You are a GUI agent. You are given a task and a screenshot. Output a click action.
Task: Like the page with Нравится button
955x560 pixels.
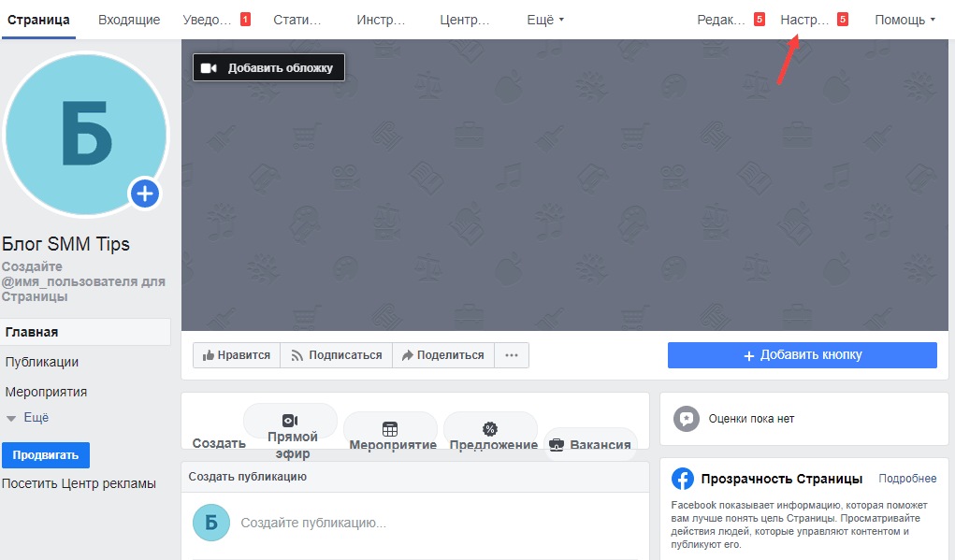pyautogui.click(x=237, y=355)
